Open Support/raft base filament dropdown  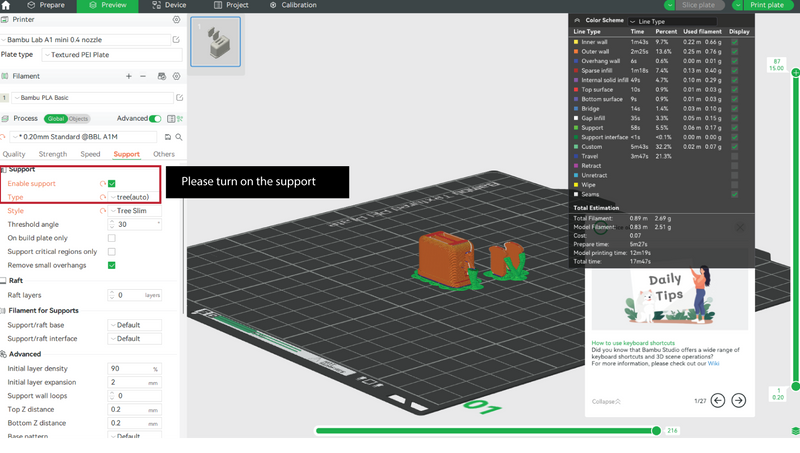(x=135, y=325)
